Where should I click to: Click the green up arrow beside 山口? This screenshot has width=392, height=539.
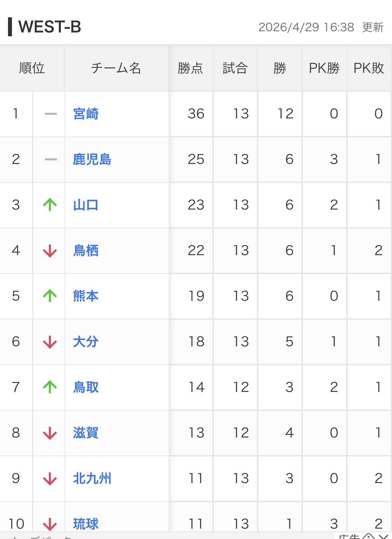tap(50, 205)
